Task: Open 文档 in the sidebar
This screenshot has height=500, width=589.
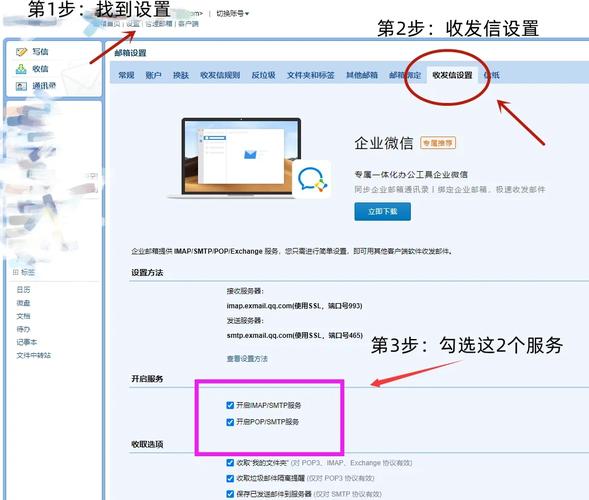Action: [x=23, y=316]
